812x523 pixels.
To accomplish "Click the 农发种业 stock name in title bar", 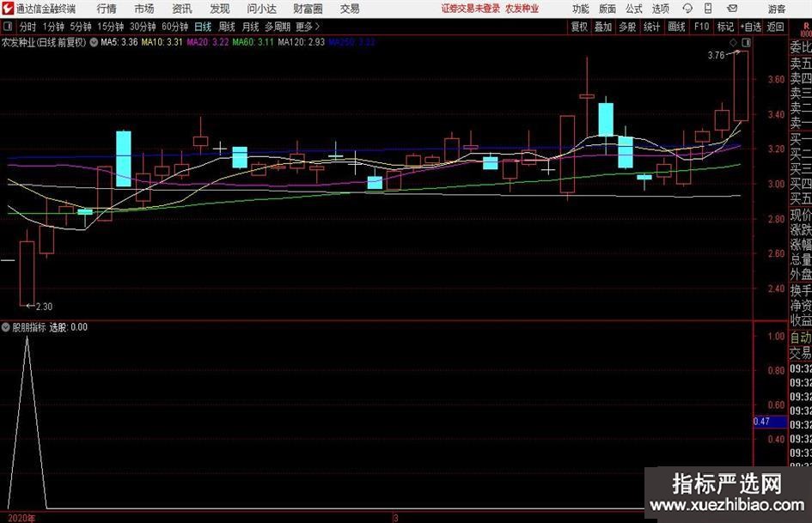I will 522,9.
